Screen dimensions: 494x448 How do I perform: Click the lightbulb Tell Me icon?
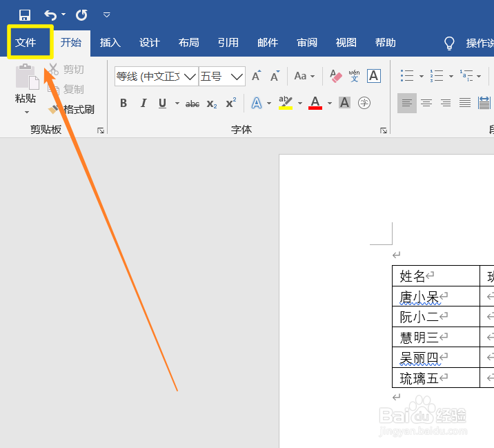[449, 43]
